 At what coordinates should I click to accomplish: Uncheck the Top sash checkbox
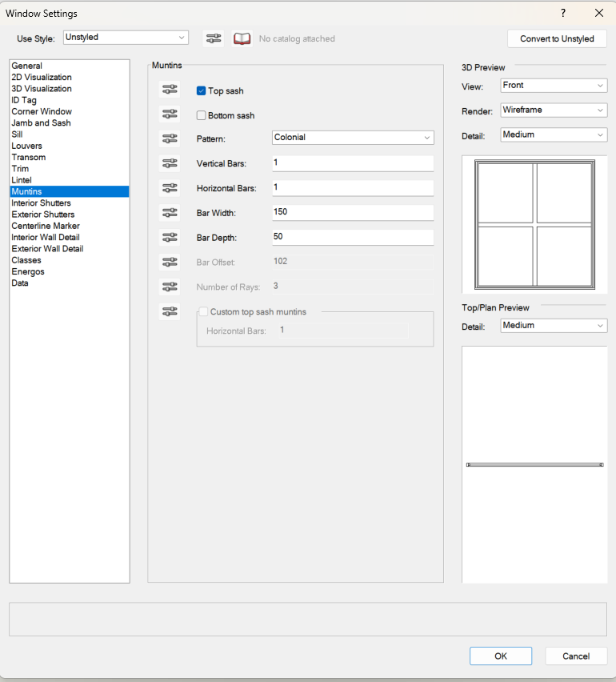(x=202, y=91)
